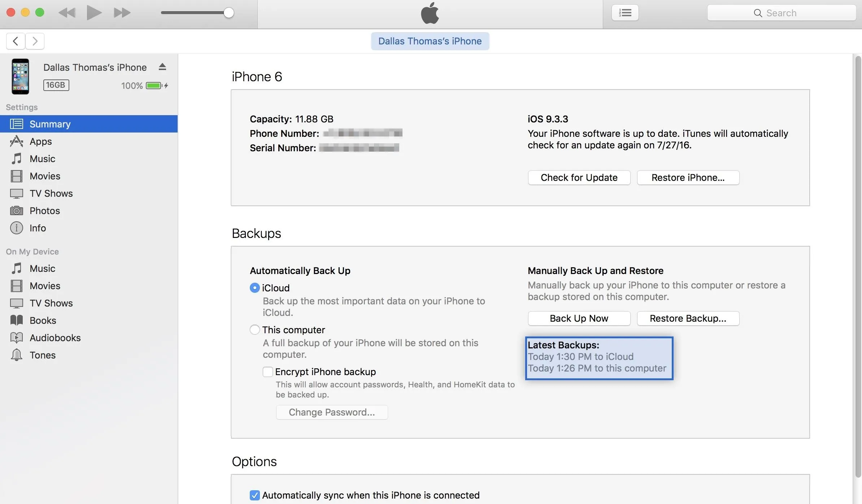The height and width of the screenshot is (504, 862).
Task: Click the 100% battery percentage text
Action: 132,86
